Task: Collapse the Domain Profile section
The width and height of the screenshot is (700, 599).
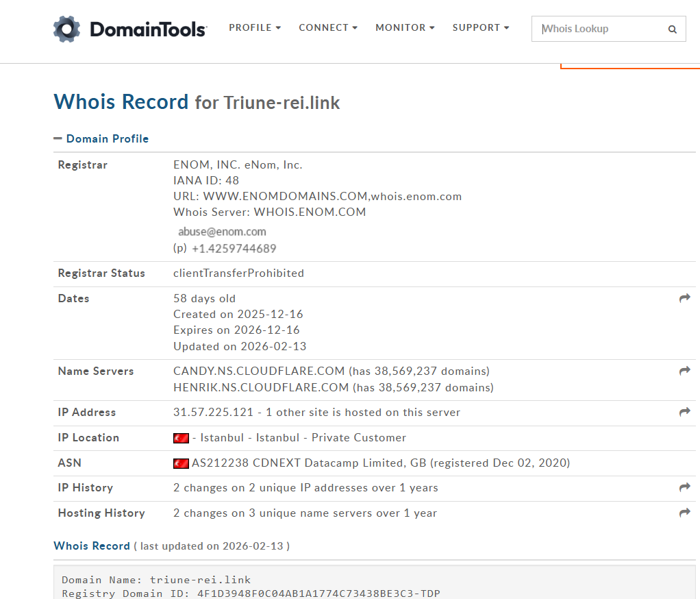Action: click(x=58, y=138)
